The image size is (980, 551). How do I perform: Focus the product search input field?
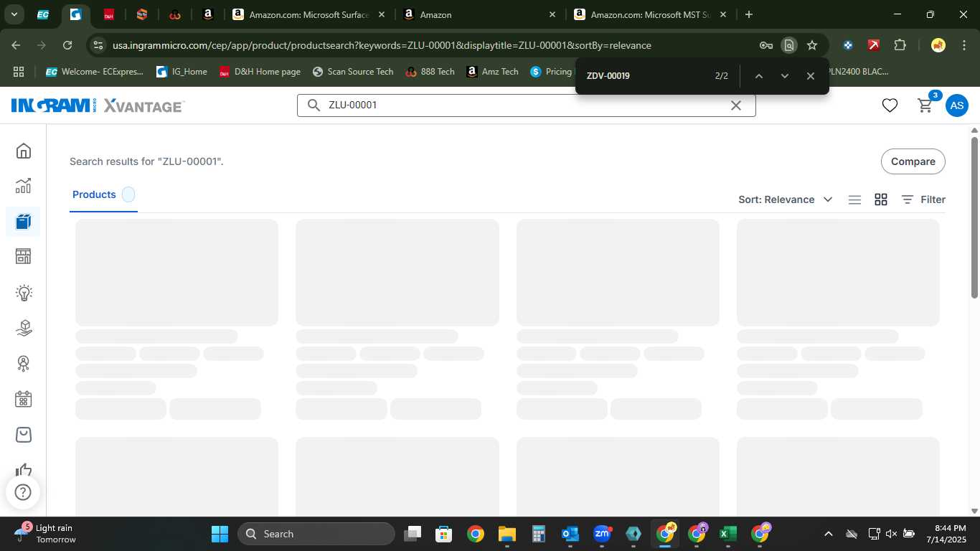526,105
